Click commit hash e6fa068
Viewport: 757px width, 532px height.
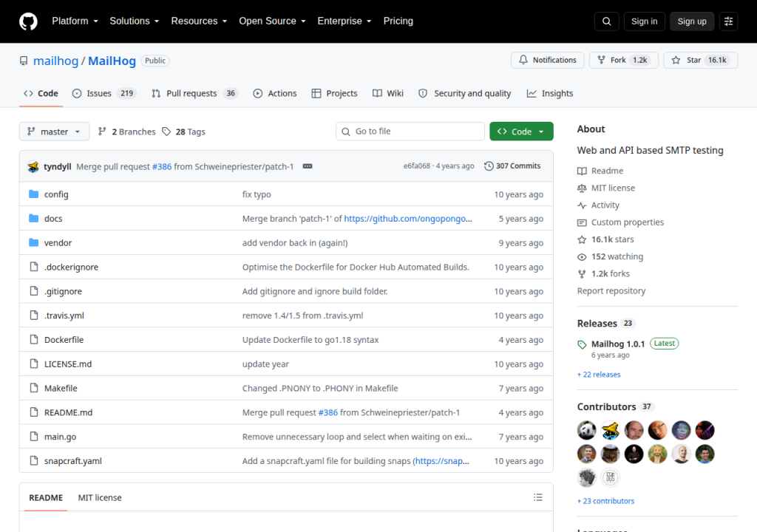(x=417, y=166)
